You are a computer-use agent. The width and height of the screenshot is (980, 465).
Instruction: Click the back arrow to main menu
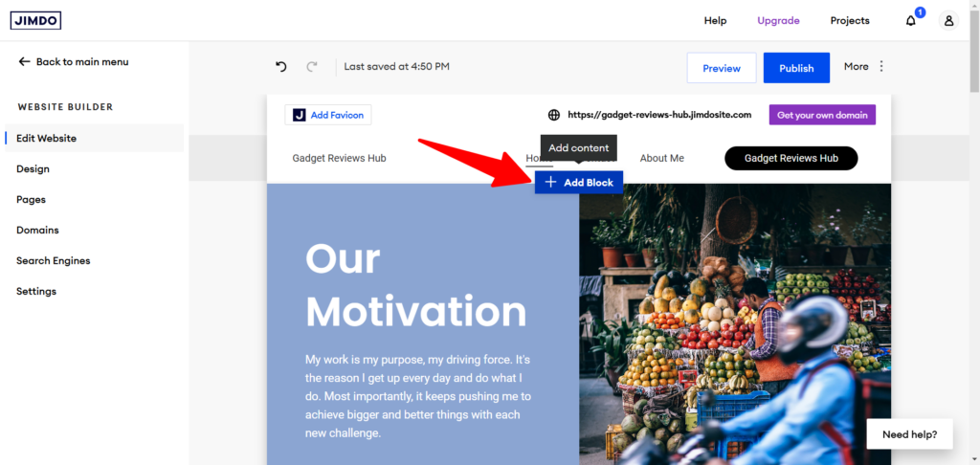(25, 62)
